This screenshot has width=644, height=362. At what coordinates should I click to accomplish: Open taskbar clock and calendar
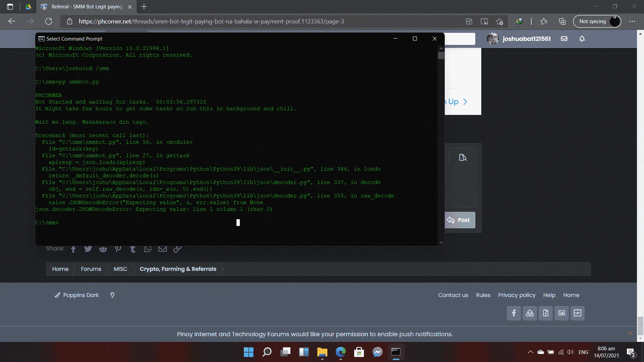click(606, 352)
